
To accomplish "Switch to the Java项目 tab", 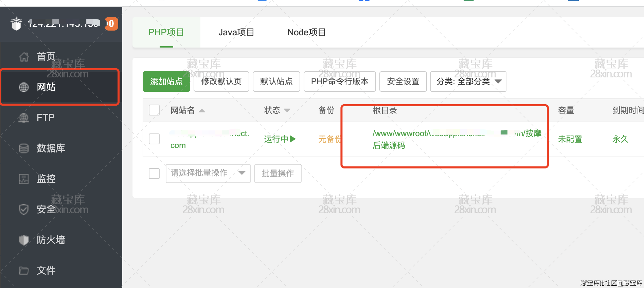I will coord(236,32).
